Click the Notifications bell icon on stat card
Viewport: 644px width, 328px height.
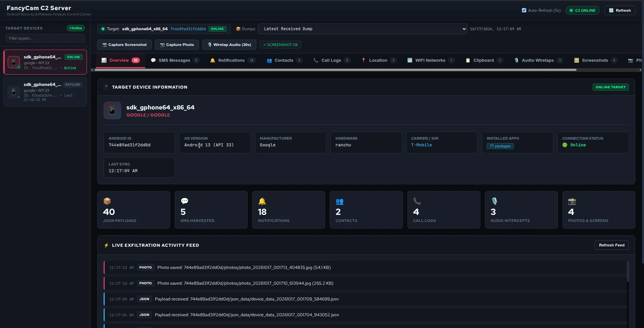click(x=262, y=201)
